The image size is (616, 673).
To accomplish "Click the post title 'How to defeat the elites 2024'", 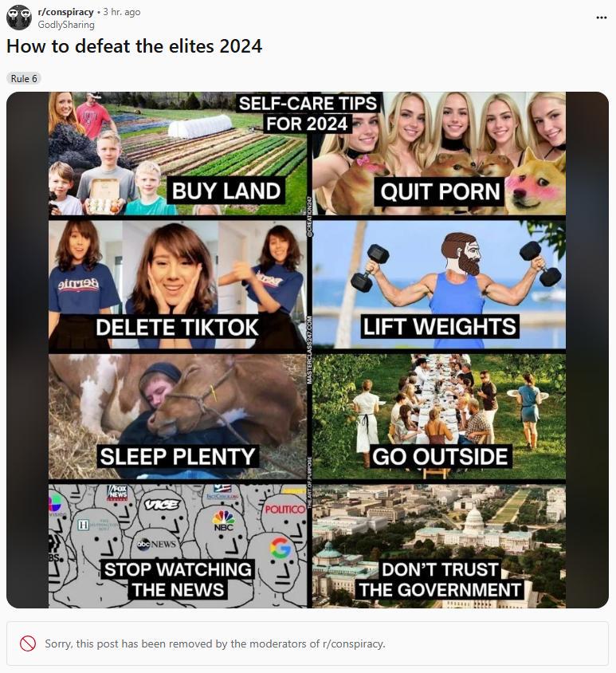I will (x=134, y=46).
